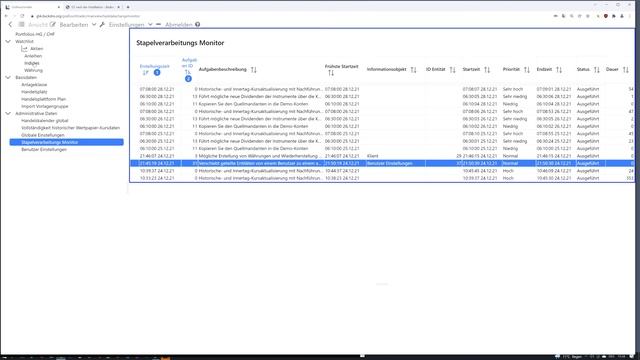The image size is (640, 360).
Task: Select row created 07:08:00 28.12.21
Action: [x=382, y=89]
